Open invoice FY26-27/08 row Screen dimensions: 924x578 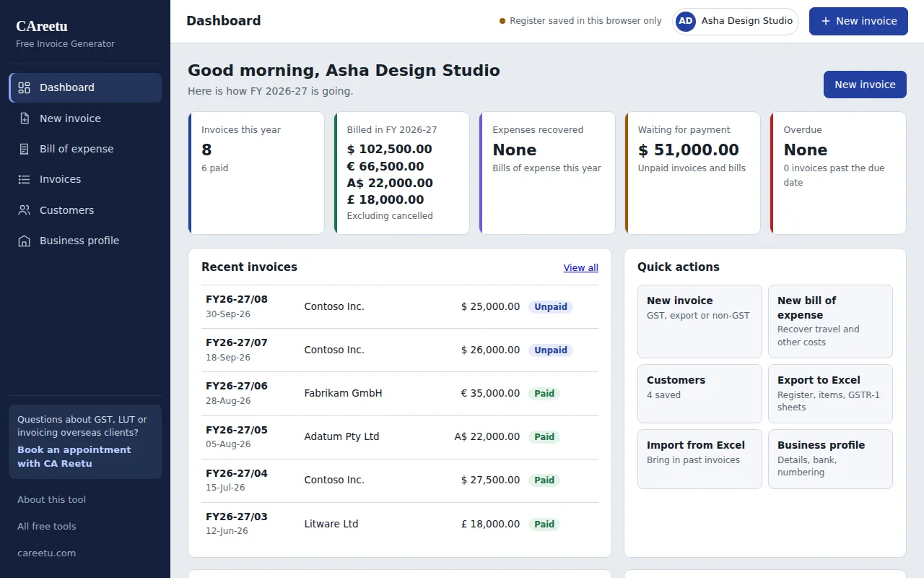pos(400,307)
